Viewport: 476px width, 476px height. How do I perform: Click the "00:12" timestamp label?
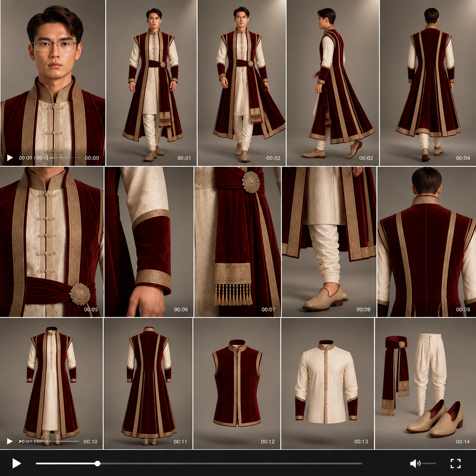click(x=267, y=442)
